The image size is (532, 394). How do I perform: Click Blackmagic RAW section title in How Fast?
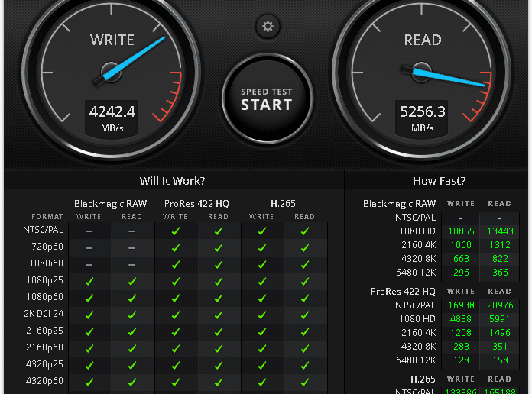click(x=399, y=204)
